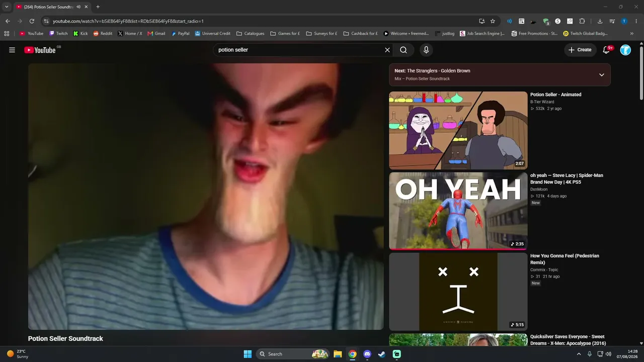Viewport: 644px width, 362px height.
Task: Open the Kick bookmark
Action: coord(80,34)
